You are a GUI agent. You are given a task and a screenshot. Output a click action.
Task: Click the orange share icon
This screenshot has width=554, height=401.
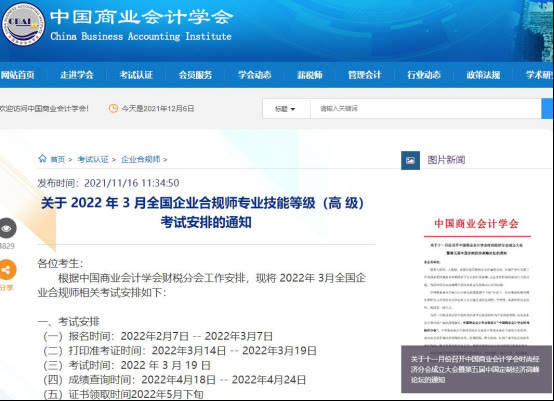pyautogui.click(x=7, y=270)
